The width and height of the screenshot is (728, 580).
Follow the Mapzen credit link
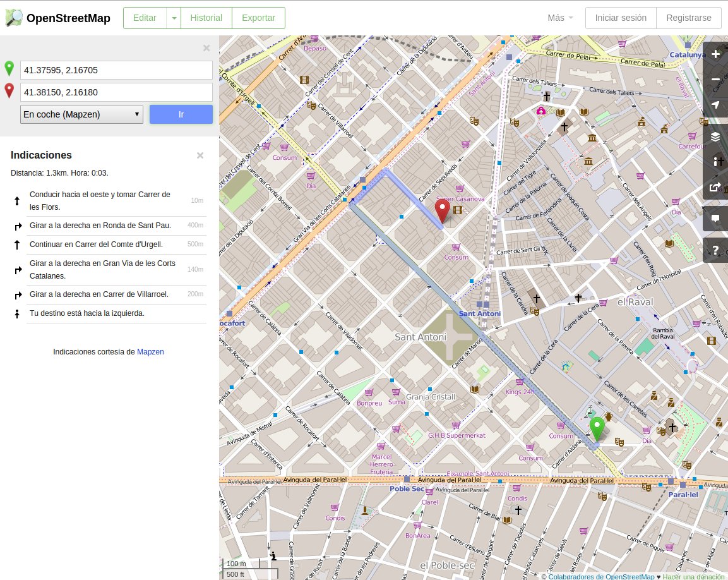pyautogui.click(x=150, y=352)
